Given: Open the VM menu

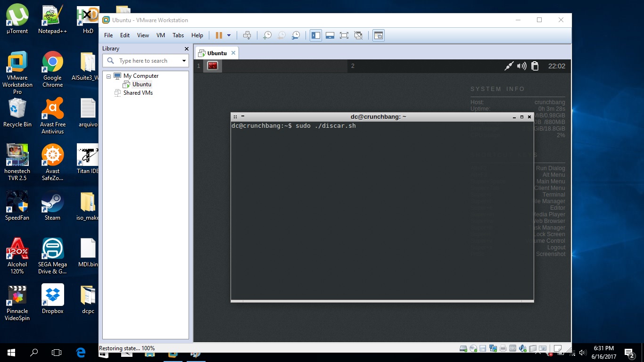Looking at the screenshot, I should (161, 35).
